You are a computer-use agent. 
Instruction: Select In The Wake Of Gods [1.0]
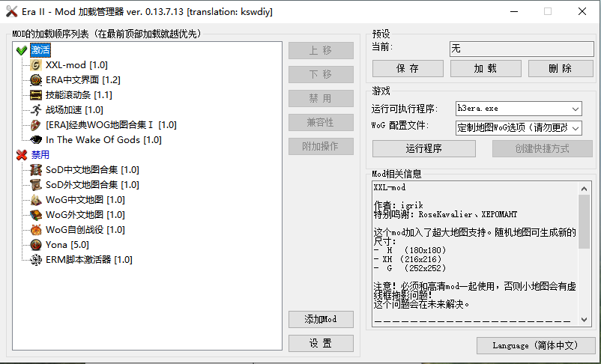[x=103, y=140]
